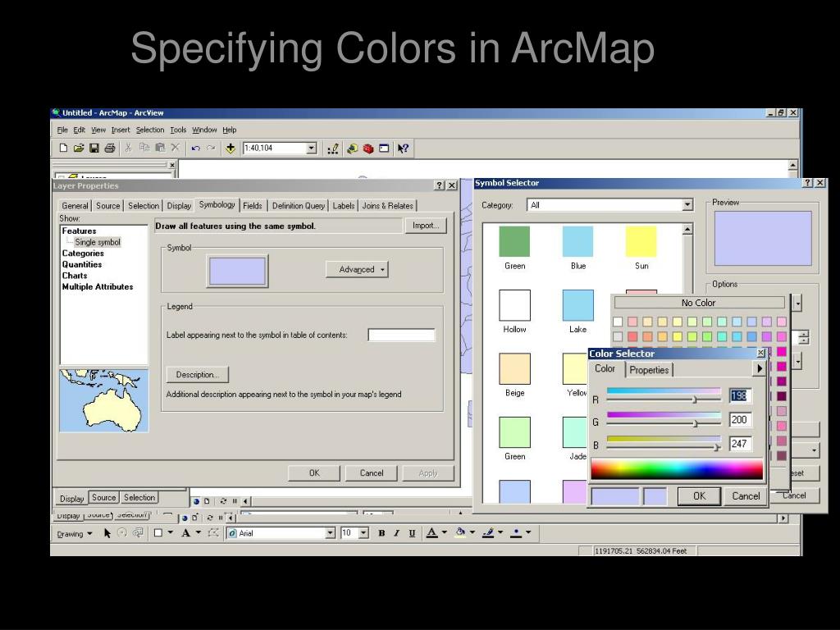Launch ArcCatalog from the toolbar
This screenshot has height=630, width=840.
(x=352, y=148)
